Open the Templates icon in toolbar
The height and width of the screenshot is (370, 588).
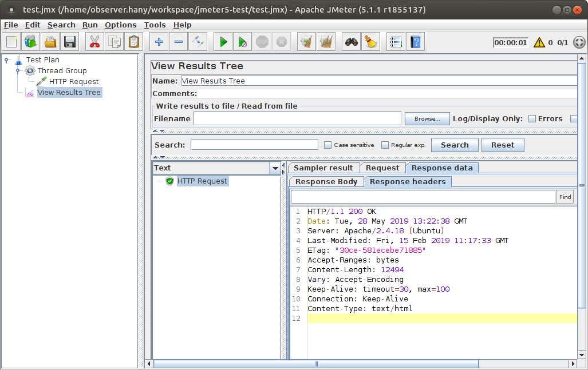click(31, 42)
